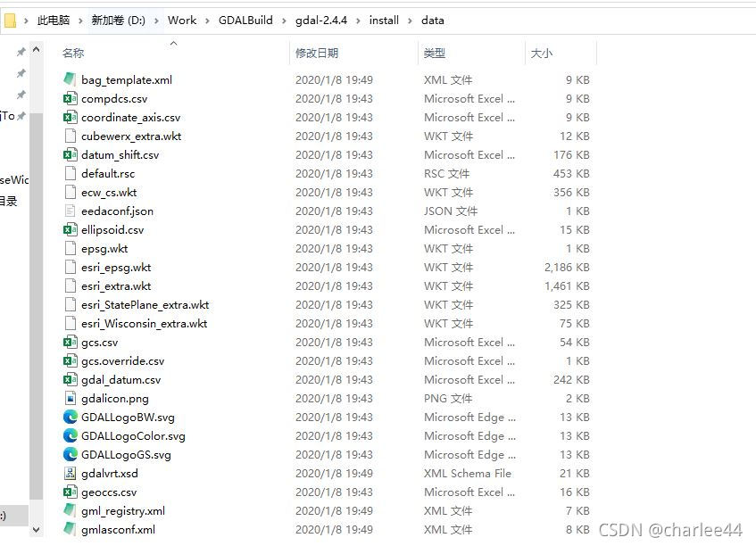The width and height of the screenshot is (756, 546).
Task: Expand the chevron after 此电脑 in address bar
Action: [80, 21]
